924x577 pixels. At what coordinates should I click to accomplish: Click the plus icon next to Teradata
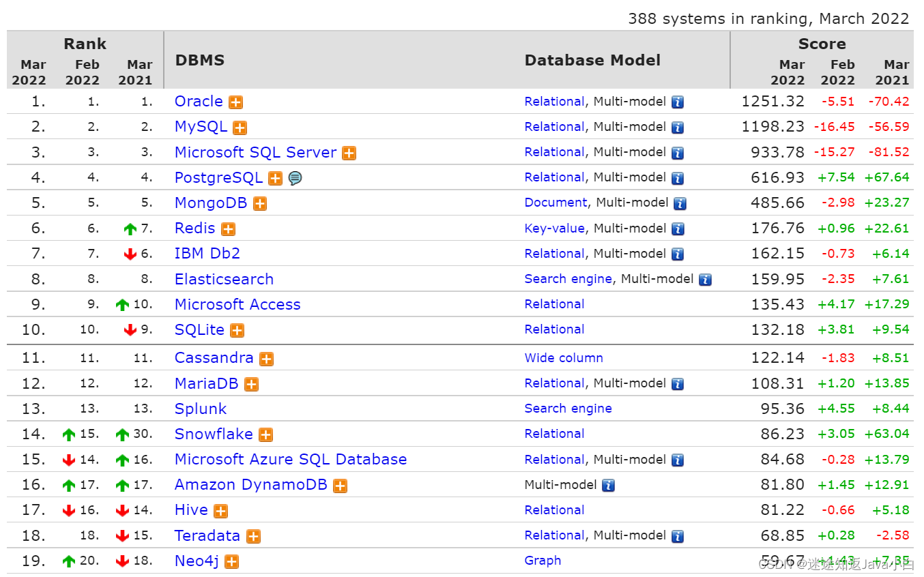click(x=254, y=537)
